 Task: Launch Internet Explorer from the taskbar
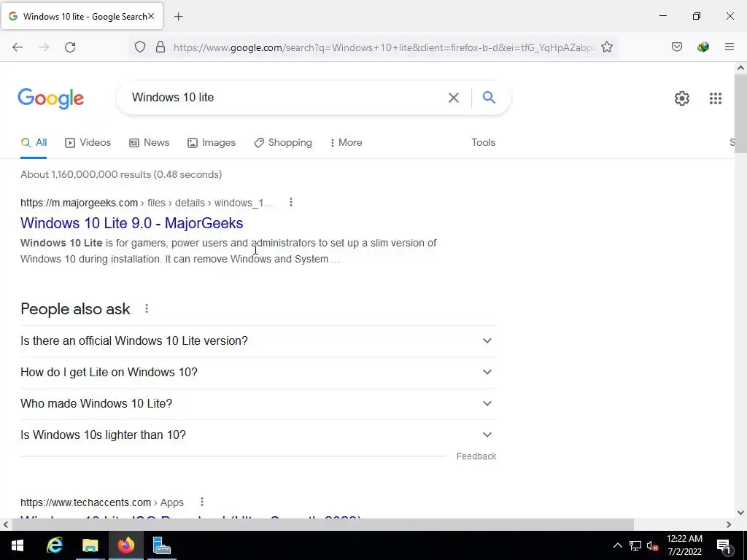pyautogui.click(x=55, y=545)
